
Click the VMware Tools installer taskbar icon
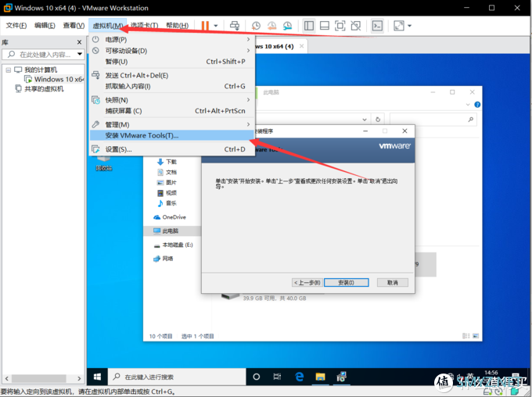tap(341, 377)
